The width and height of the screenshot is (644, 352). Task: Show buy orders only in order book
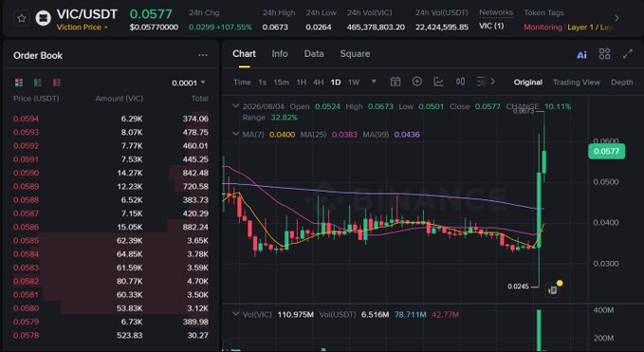[x=38, y=83]
